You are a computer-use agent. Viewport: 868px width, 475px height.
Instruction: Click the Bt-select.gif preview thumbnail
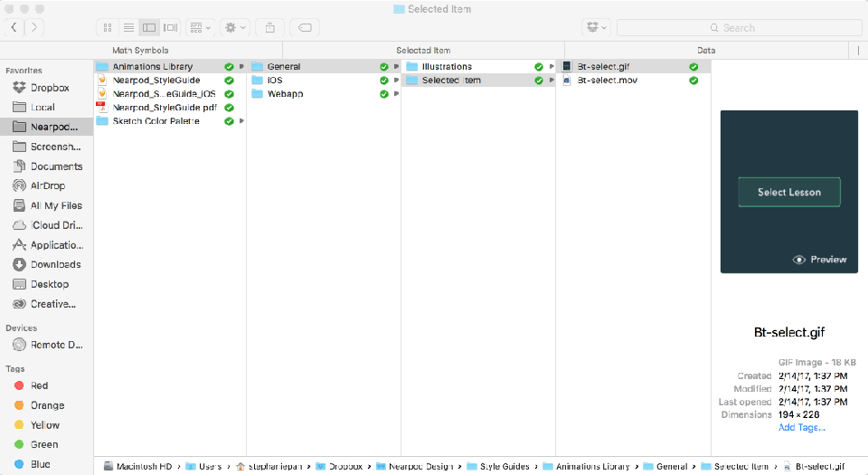788,192
